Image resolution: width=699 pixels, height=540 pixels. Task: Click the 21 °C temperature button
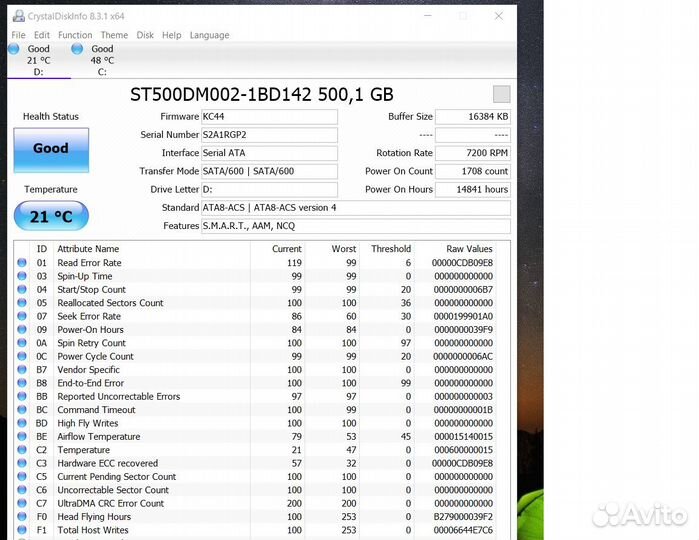pos(51,216)
